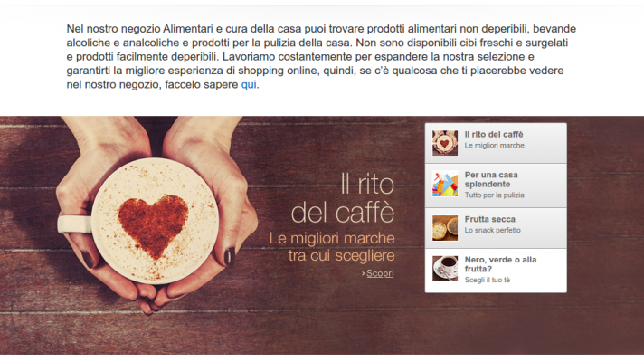Click the Scopri link in banner
This screenshot has width=644, height=362.
380,273
